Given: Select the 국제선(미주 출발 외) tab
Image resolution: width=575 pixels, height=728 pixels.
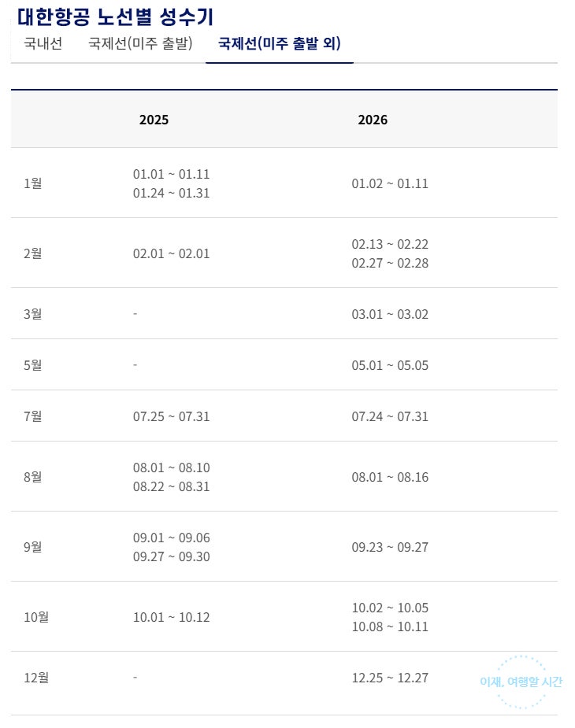Looking at the screenshot, I should 279,44.
